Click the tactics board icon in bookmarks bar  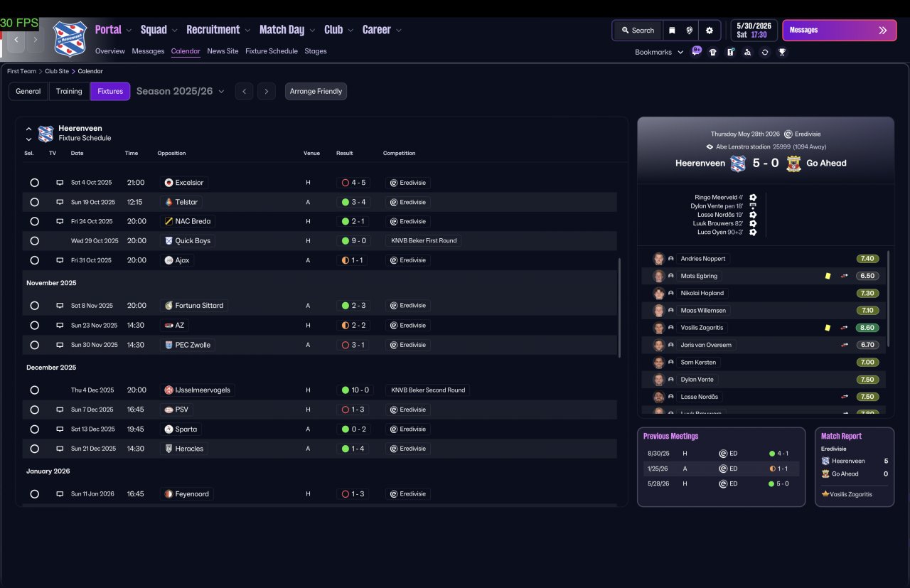(730, 52)
